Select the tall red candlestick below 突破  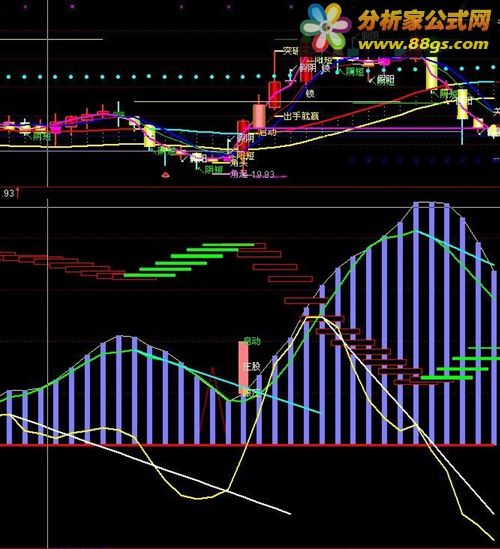(275, 95)
